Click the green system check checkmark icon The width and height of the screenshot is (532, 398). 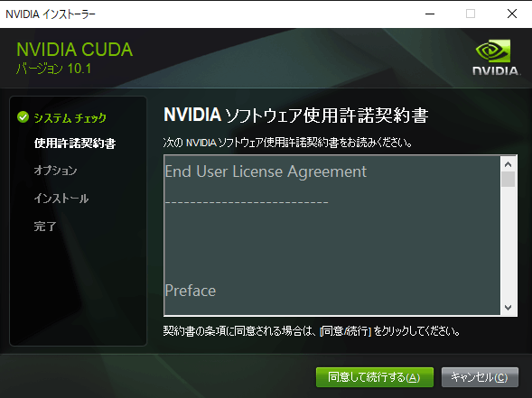[23, 117]
